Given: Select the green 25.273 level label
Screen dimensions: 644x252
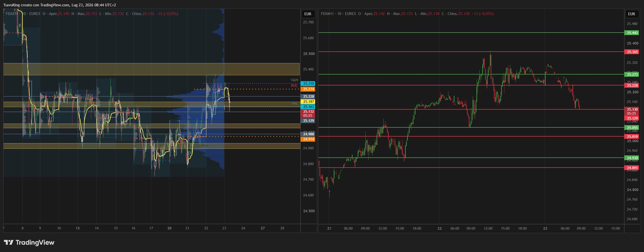Looking at the screenshot, I should 632,75.
